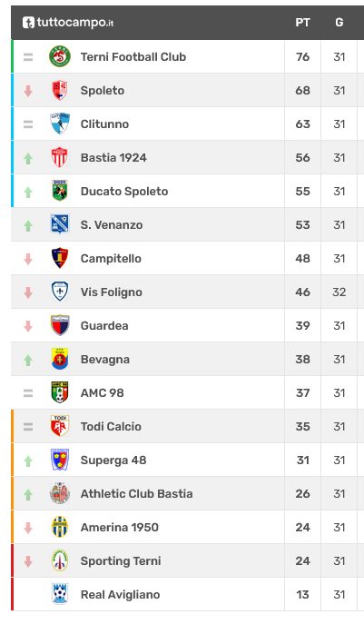Click the Vis Foligno crest
This screenshot has width=364, height=624.
coord(60,292)
